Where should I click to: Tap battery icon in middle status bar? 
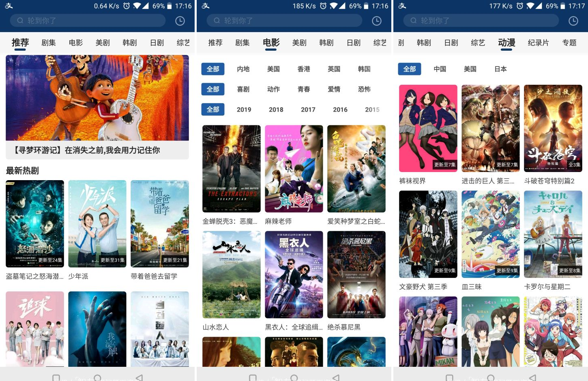point(366,6)
